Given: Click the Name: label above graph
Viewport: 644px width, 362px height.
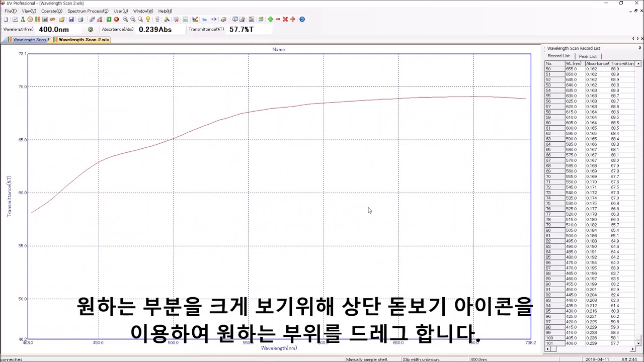Looking at the screenshot, I should [279, 49].
